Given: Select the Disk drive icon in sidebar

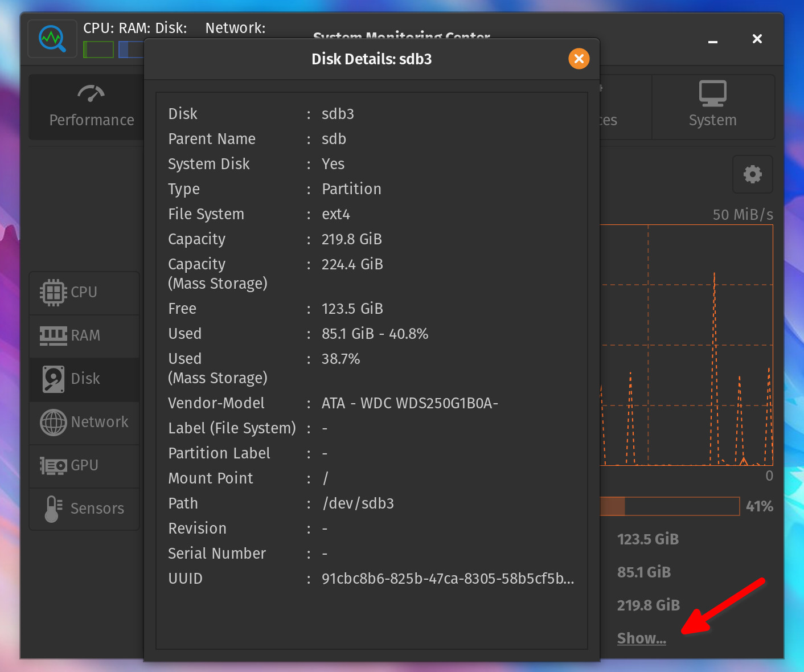Looking at the screenshot, I should (x=54, y=379).
